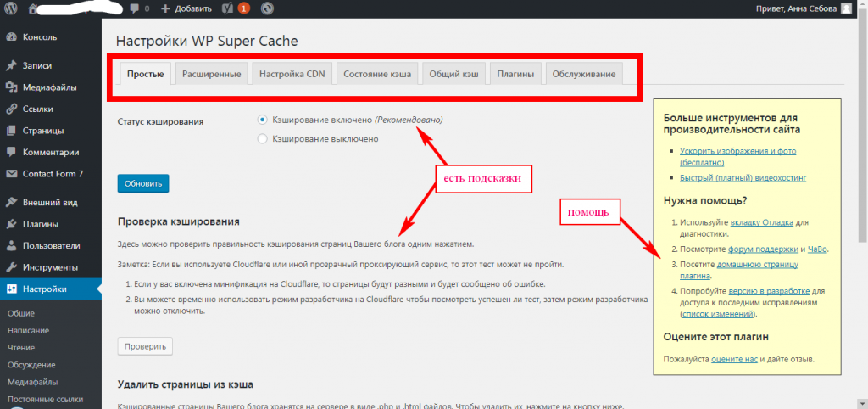Open Ускорить изображения и фото link
Screen dimensions: 868x409
(738, 156)
